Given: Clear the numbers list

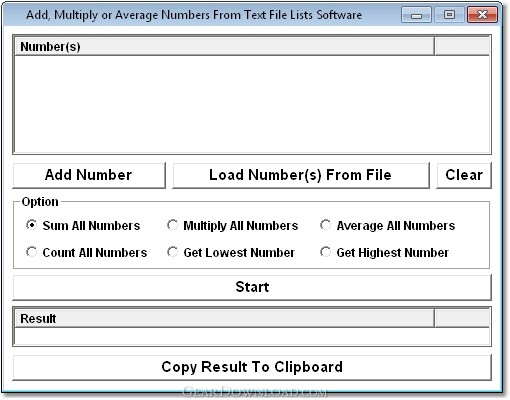Looking at the screenshot, I should click(x=464, y=175).
